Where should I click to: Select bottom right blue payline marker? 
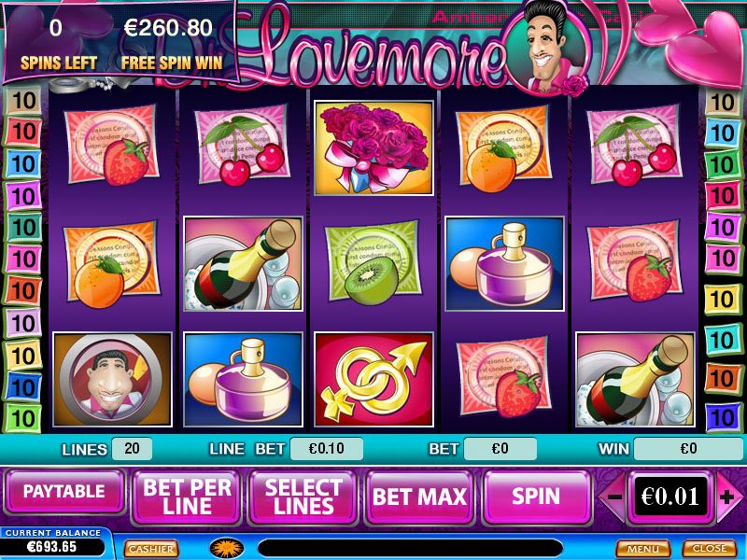pos(722,417)
